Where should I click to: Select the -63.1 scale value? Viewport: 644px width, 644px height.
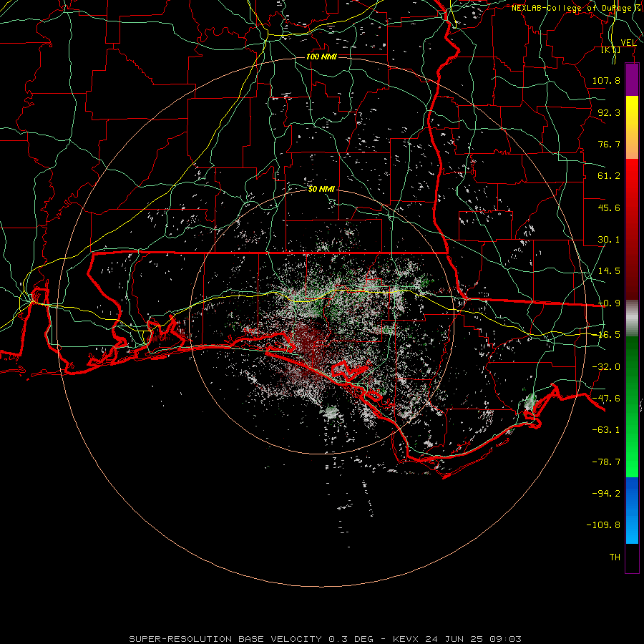tap(606, 430)
